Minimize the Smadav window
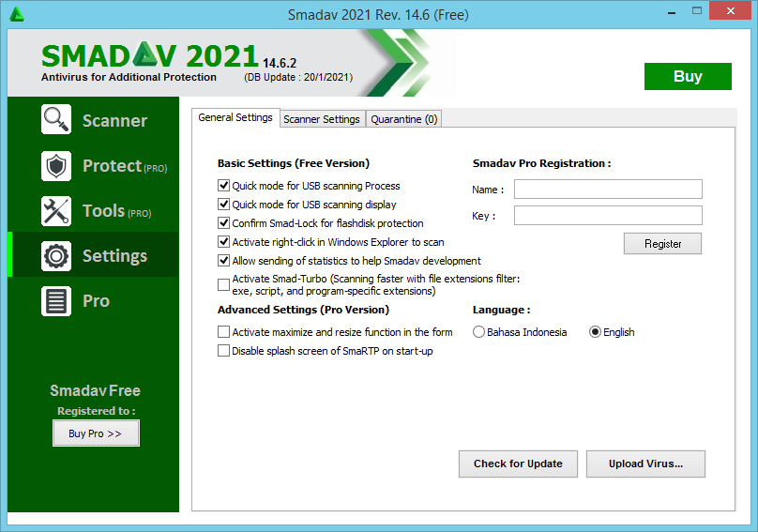The image size is (758, 532). pos(672,11)
